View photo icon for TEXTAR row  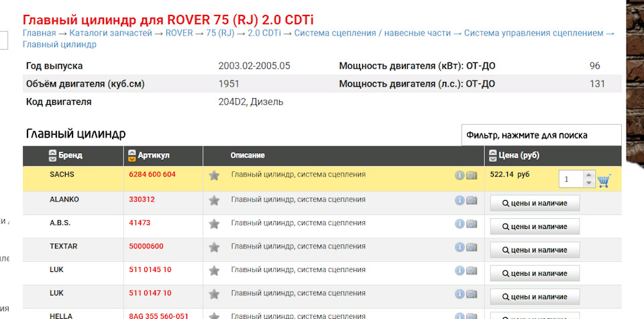click(472, 247)
